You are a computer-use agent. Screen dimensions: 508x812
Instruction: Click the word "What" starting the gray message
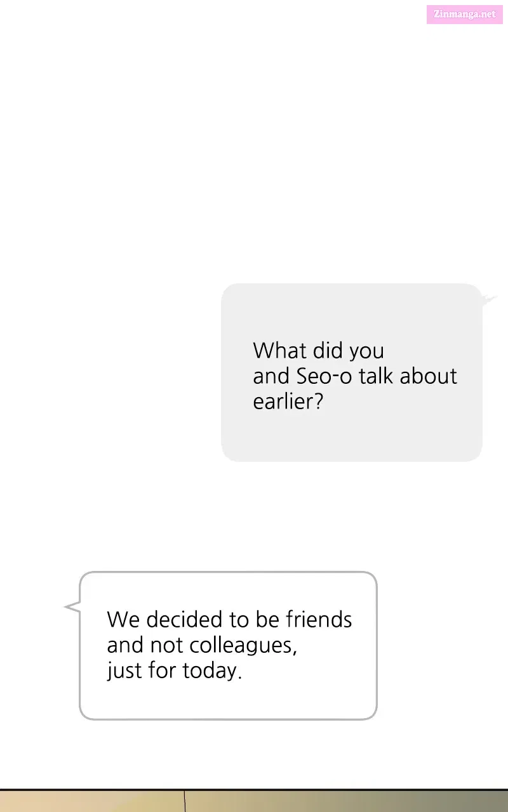(276, 350)
